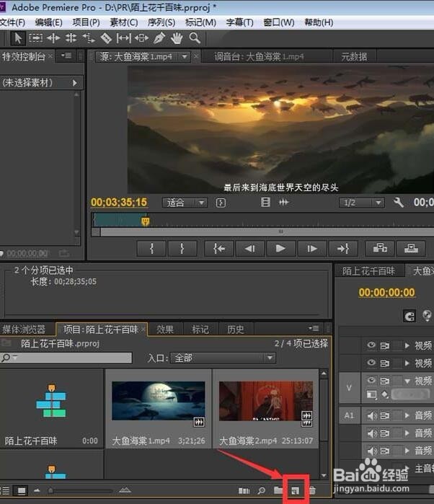The image size is (434, 504).
Task: Select the Hand tool
Action: pos(177,38)
